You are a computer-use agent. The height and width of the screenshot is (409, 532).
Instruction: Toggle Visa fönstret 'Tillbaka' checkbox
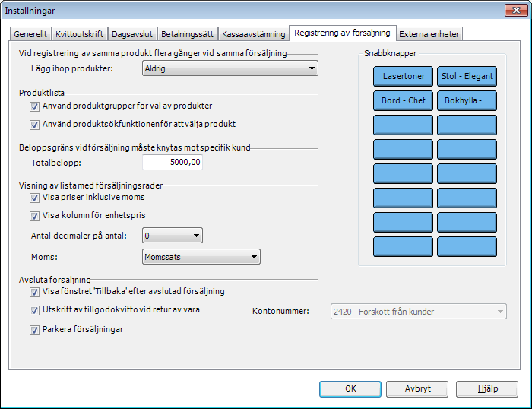click(34, 292)
